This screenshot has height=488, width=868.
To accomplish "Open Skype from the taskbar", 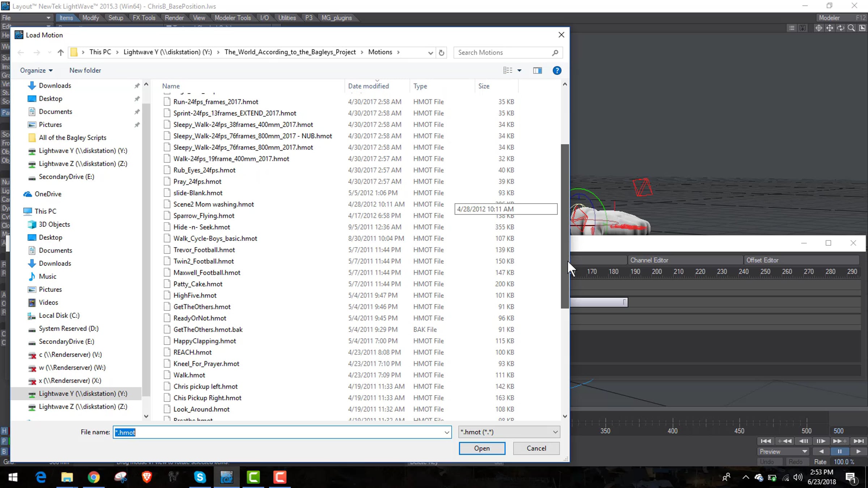I will [x=200, y=478].
